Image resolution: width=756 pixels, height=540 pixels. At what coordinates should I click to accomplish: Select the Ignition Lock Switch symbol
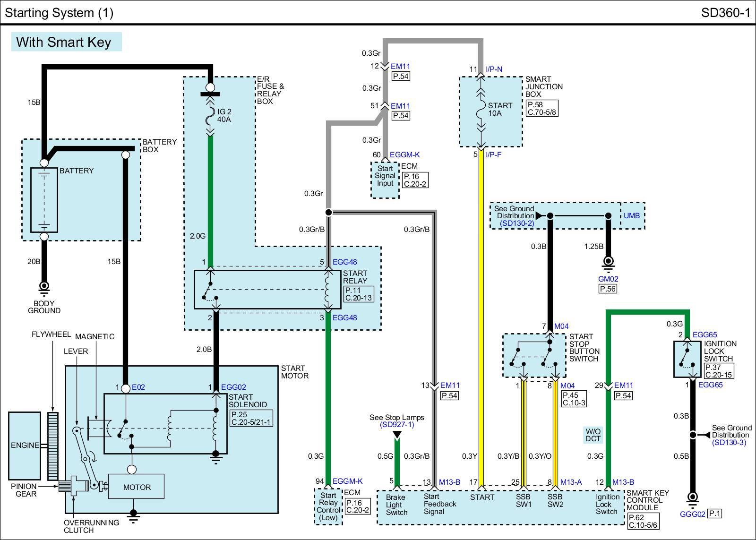(687, 359)
